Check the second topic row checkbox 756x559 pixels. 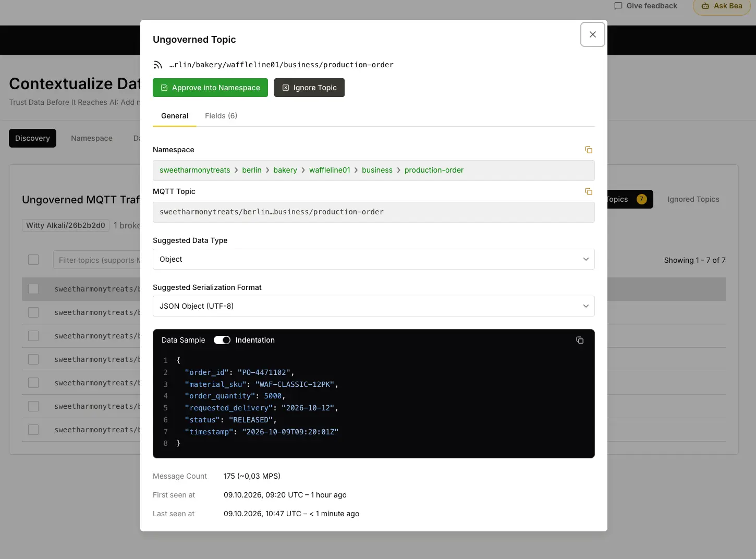coord(33,312)
